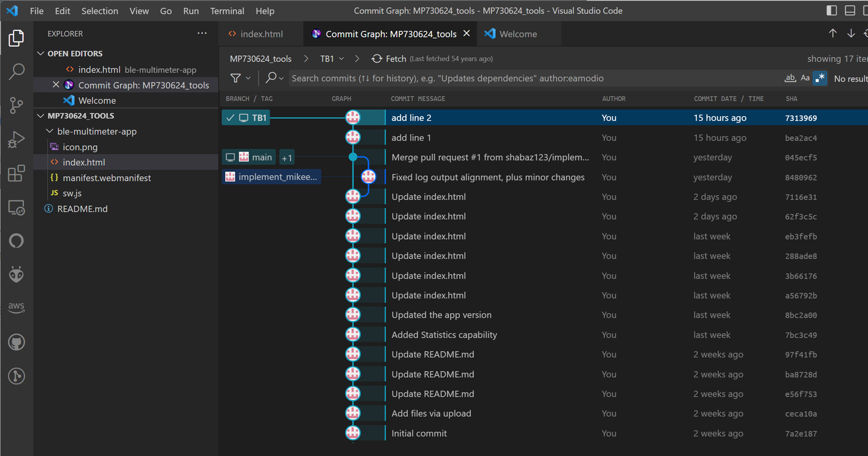The image size is (868, 456).
Task: Toggle primary sidebar layout icon
Action: (832, 11)
